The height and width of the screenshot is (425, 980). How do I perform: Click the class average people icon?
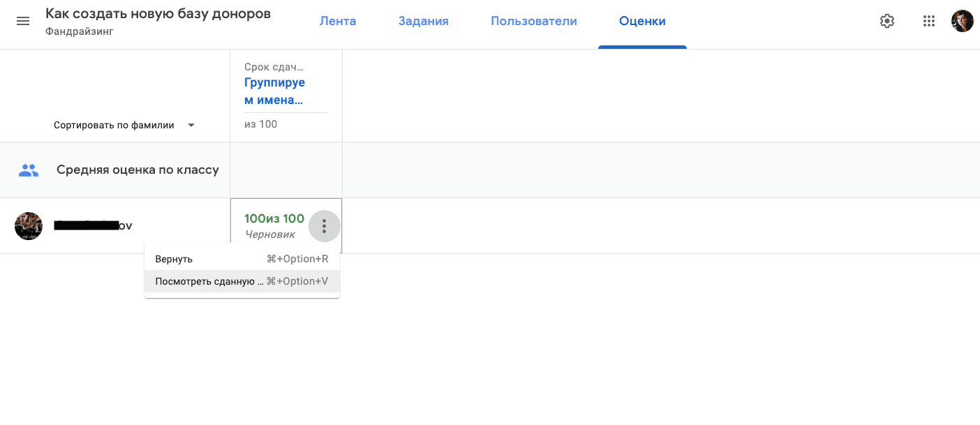coord(29,170)
